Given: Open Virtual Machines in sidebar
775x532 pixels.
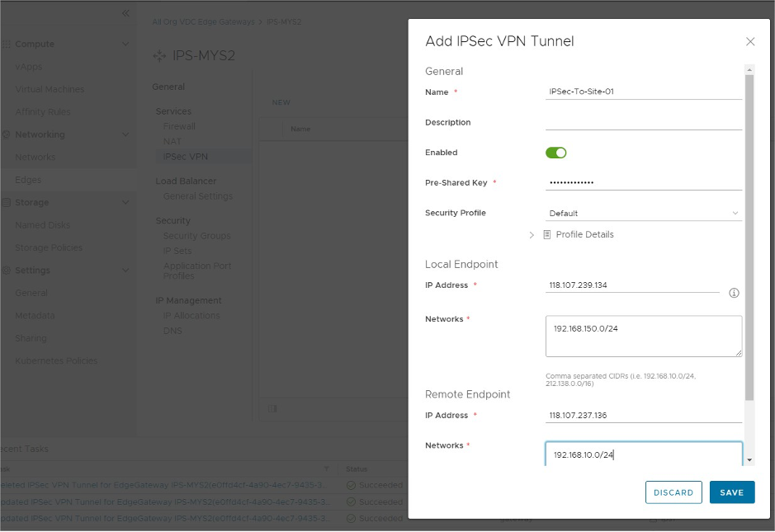Looking at the screenshot, I should pyautogui.click(x=50, y=89).
